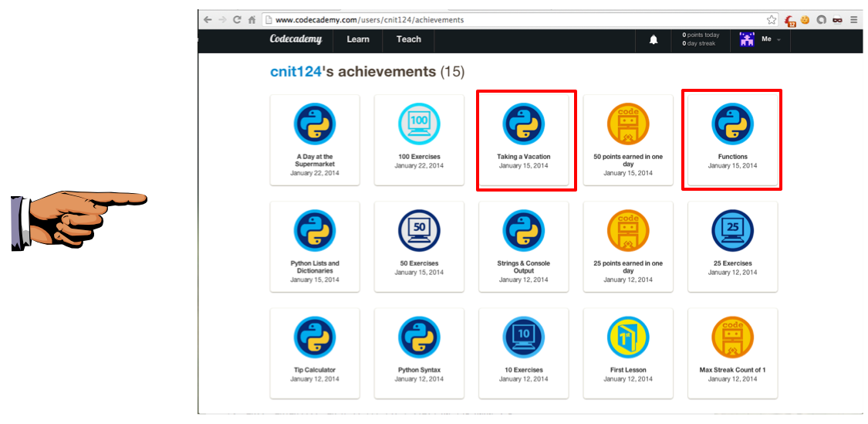Click the "25 Exercises" title text
The width and height of the screenshot is (868, 424).
pos(732,263)
